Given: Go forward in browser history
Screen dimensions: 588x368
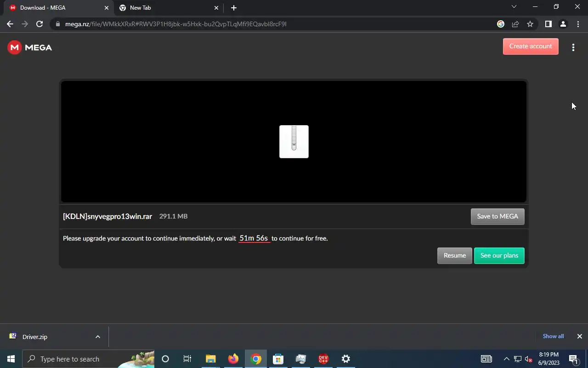Looking at the screenshot, I should tap(25, 24).
